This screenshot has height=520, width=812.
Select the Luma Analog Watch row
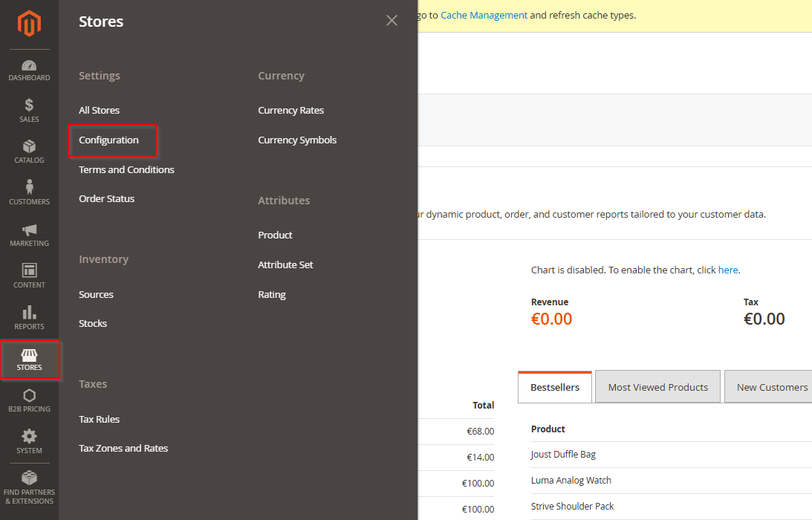(671, 480)
